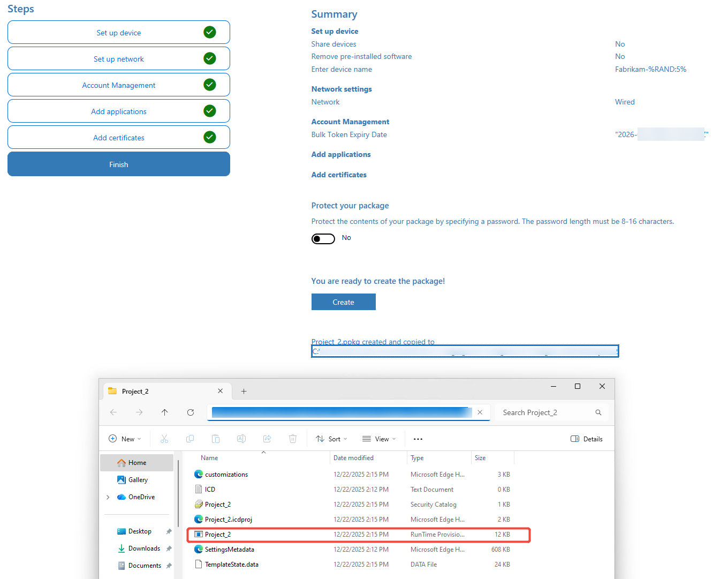This screenshot has width=728, height=579.
Task: Clear the Explorer address bar
Action: pos(480,412)
